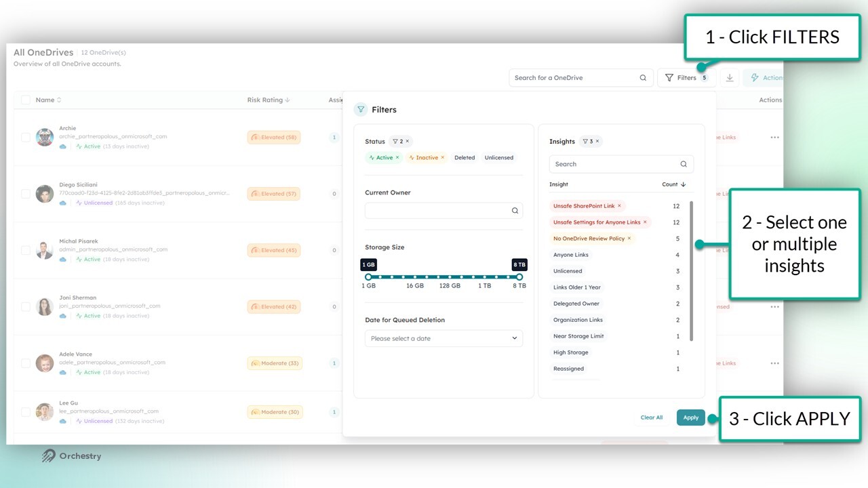Click the Elevated (45) risk badge

274,250
